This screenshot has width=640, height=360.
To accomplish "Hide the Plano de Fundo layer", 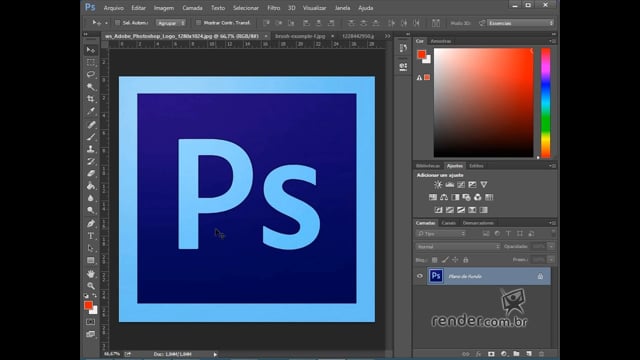I will [x=420, y=276].
